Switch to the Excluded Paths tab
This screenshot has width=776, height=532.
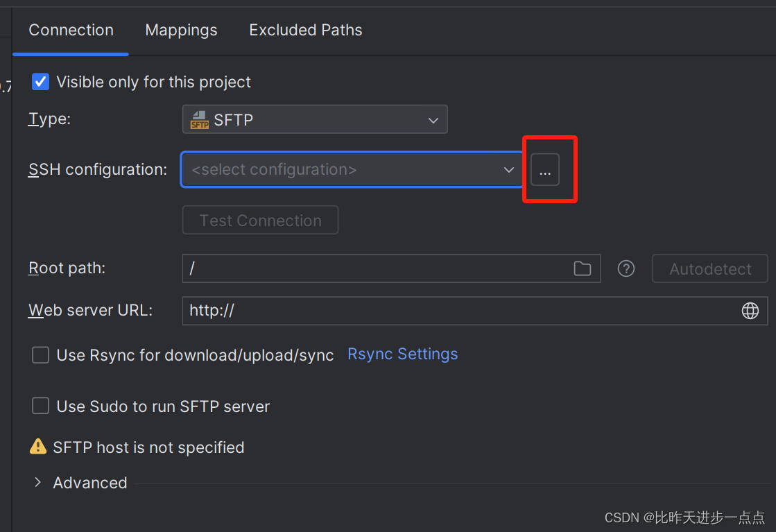(x=305, y=30)
